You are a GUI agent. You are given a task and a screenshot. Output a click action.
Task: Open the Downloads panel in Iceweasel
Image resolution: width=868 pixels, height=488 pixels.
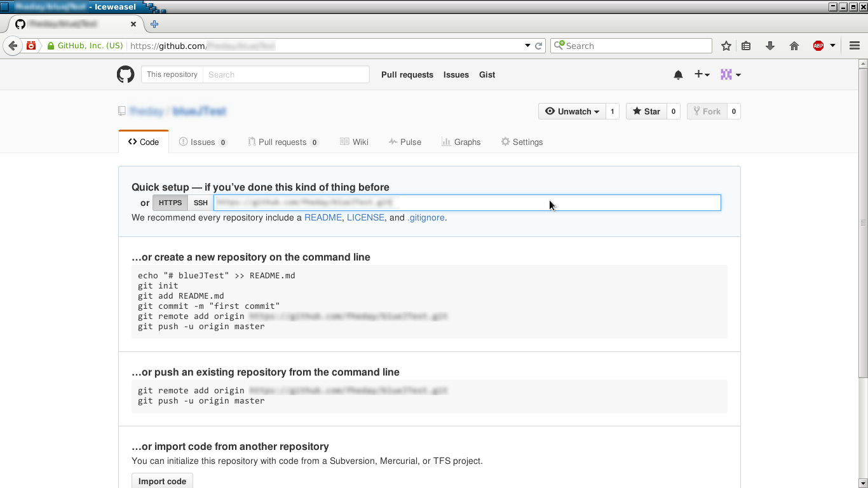[770, 45]
